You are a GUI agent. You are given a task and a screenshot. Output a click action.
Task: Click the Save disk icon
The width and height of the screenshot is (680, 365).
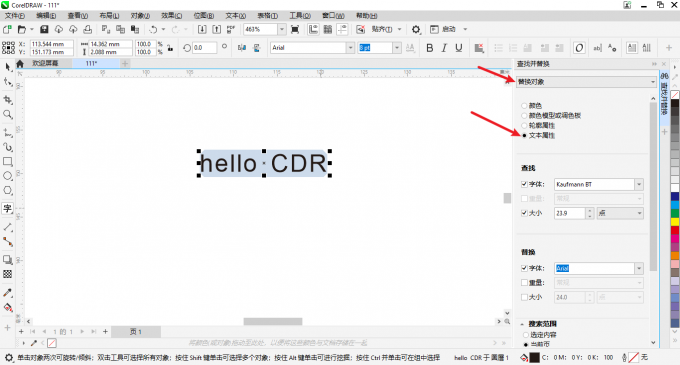coord(44,29)
